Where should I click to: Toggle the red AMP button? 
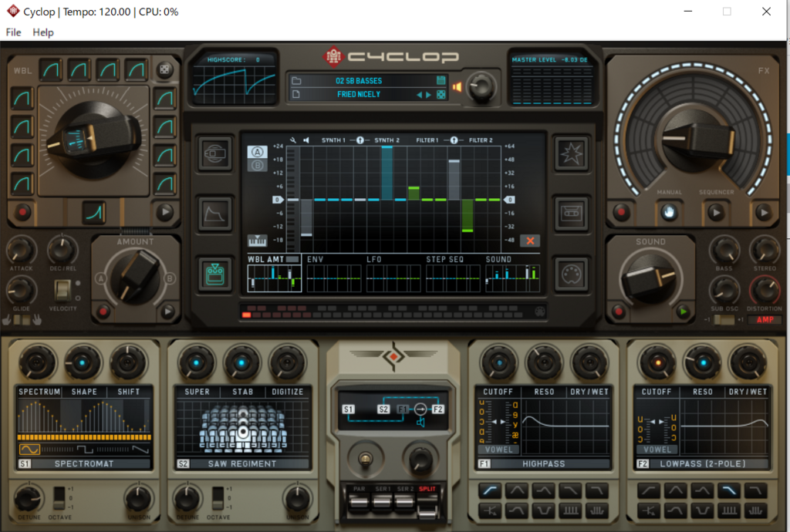(765, 320)
